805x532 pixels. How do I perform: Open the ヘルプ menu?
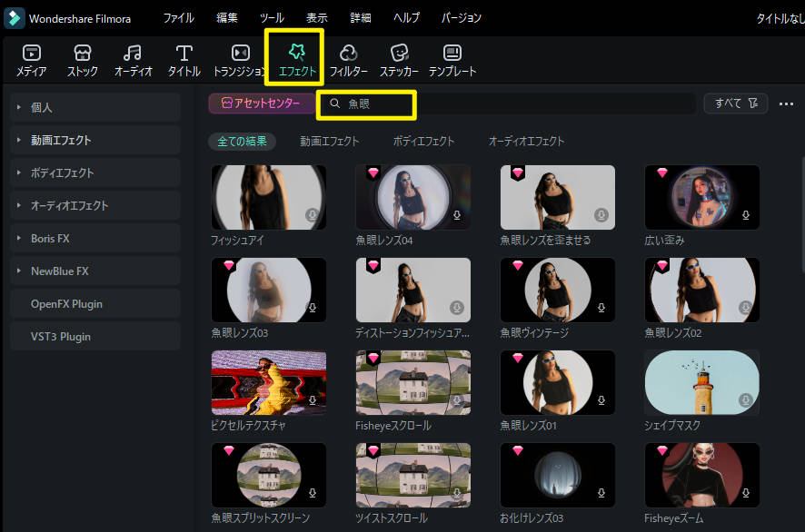coord(405,17)
